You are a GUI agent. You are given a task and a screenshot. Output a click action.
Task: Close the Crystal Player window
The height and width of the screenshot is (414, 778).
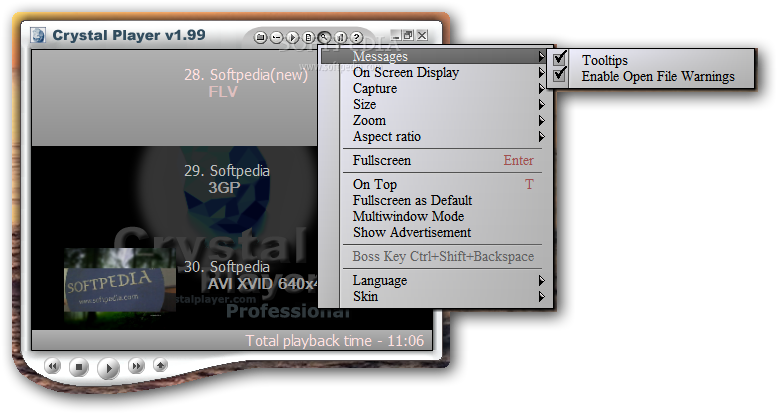pyautogui.click(x=422, y=35)
